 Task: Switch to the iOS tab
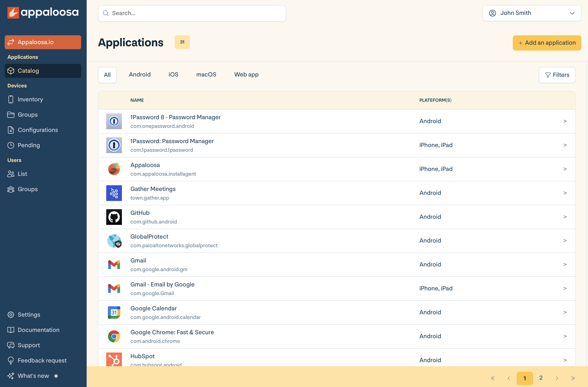pyautogui.click(x=173, y=75)
